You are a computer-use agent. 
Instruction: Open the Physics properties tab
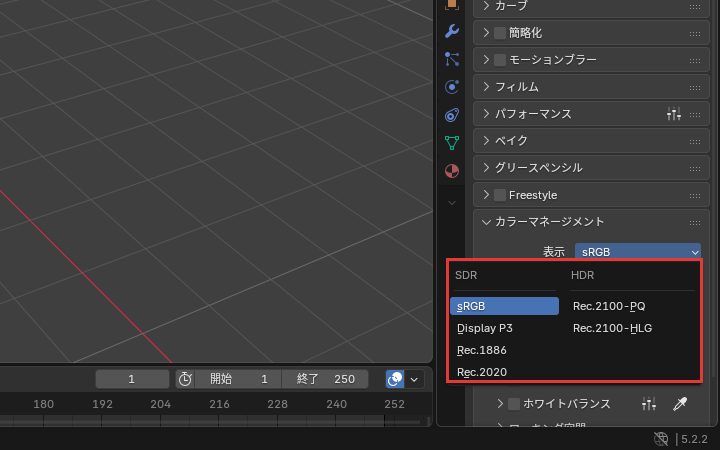pyautogui.click(x=452, y=87)
